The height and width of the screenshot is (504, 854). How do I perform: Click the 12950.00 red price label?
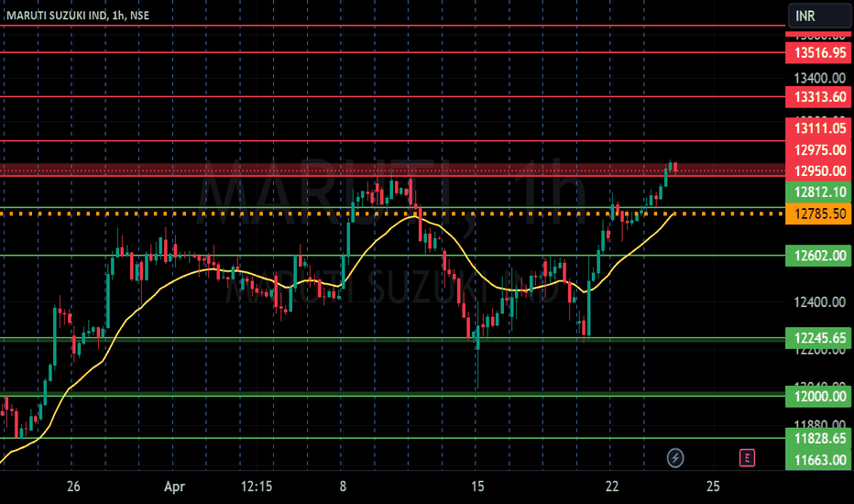[x=818, y=171]
